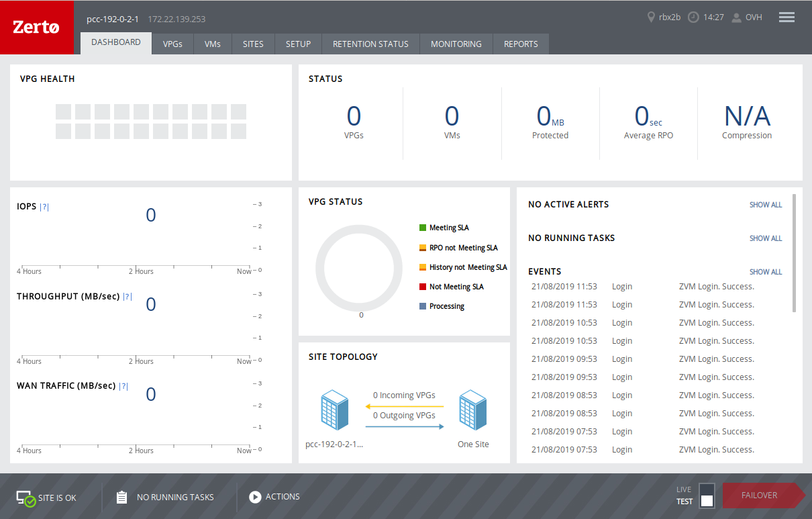Viewport: 812px width, 519px height.
Task: Open the MONITORING tab
Action: (456, 44)
